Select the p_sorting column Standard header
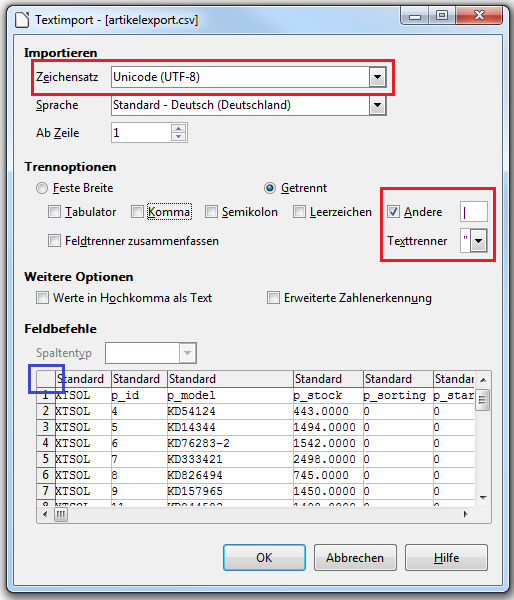 [398, 379]
